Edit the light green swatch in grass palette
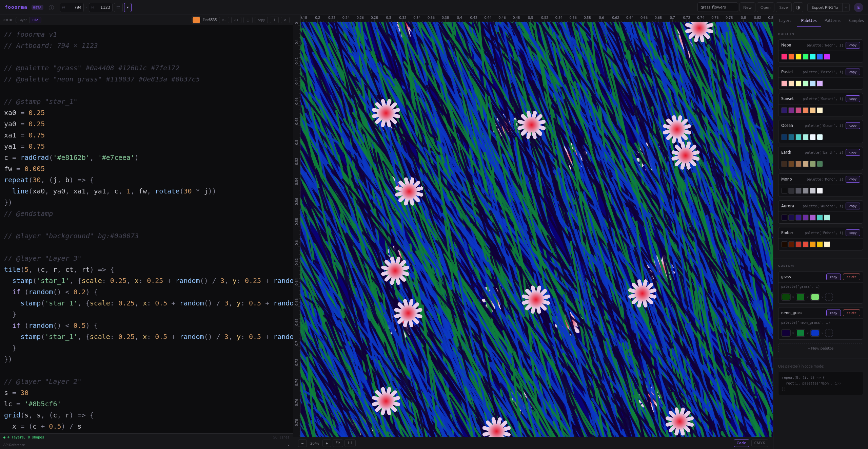 click(815, 297)
